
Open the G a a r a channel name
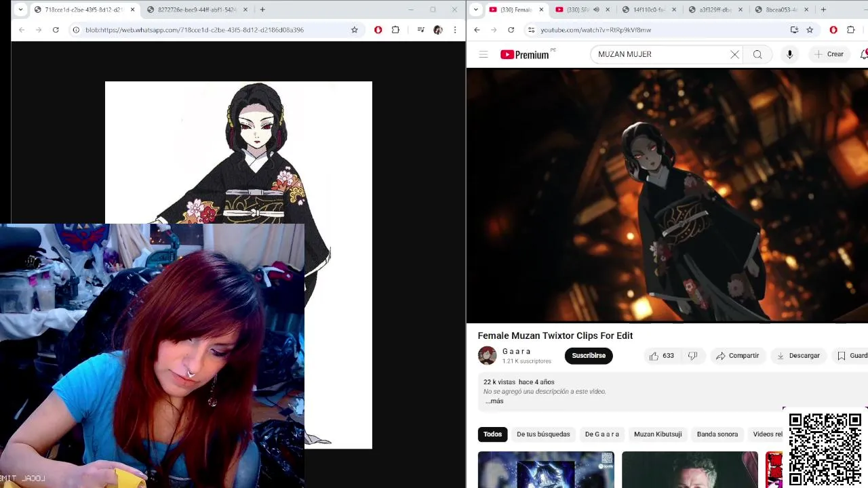pos(516,351)
